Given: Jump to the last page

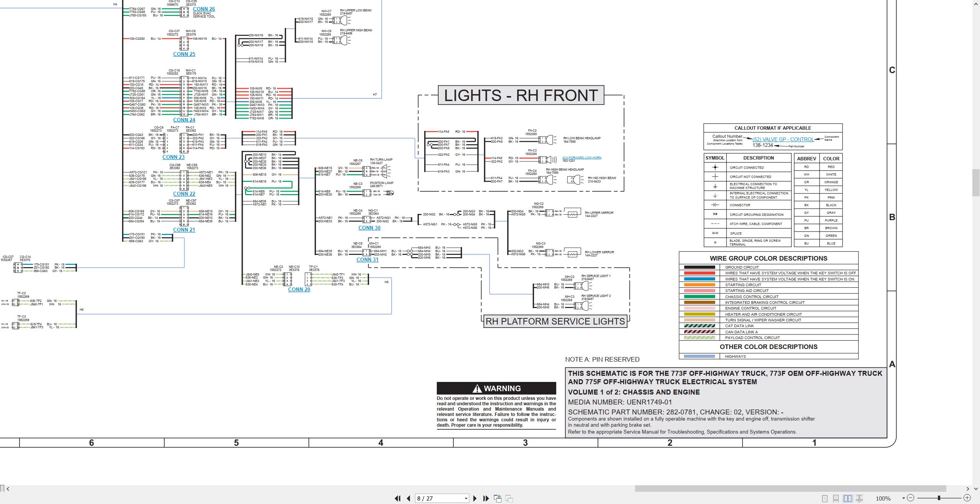Looking at the screenshot, I should 486,498.
